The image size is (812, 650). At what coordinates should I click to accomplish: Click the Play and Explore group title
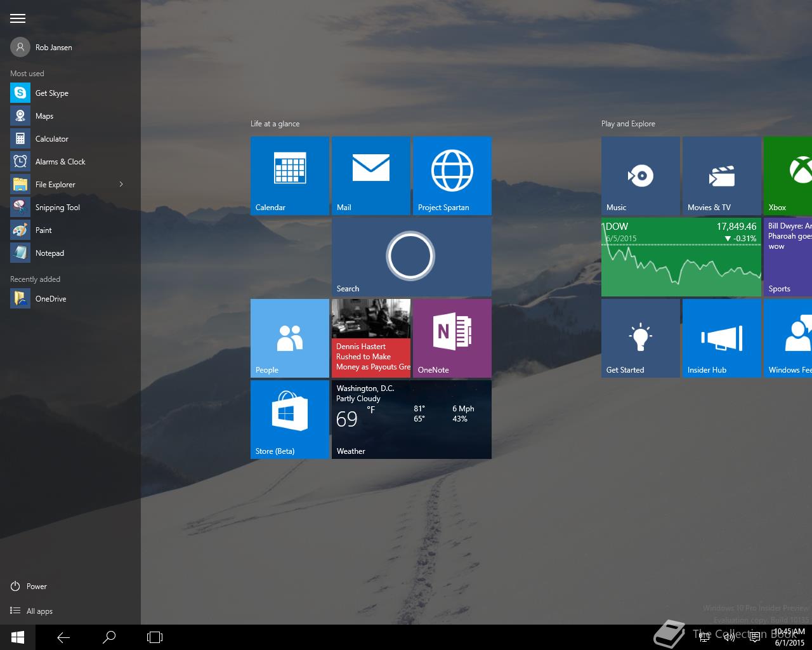click(x=628, y=124)
